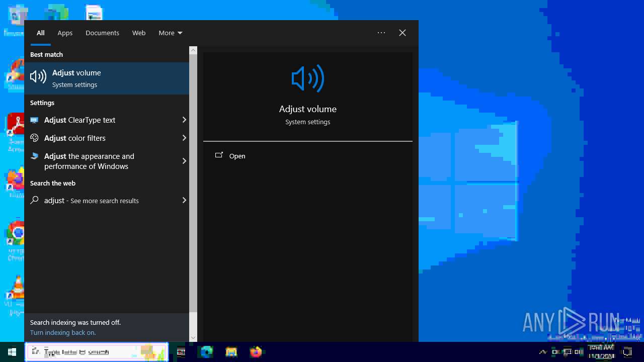Click the large blue speaker icon in preview pane
The image size is (644, 362).
pyautogui.click(x=308, y=79)
